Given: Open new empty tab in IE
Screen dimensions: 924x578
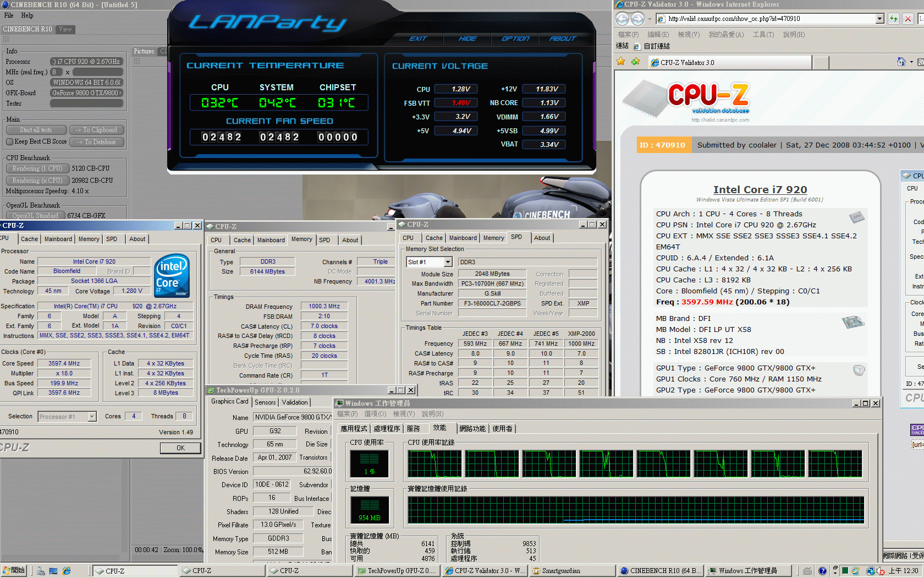Looking at the screenshot, I should pyautogui.click(x=821, y=63).
